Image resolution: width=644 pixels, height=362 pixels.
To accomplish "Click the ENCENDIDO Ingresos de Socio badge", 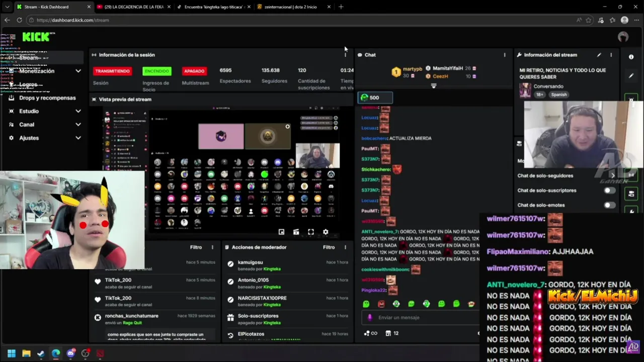I will pyautogui.click(x=157, y=71).
